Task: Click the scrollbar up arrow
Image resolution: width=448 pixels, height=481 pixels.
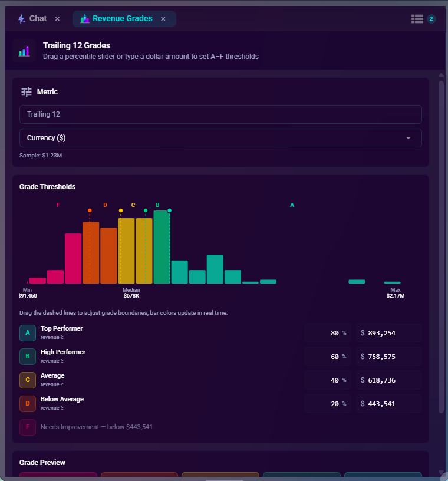Action: (x=441, y=75)
